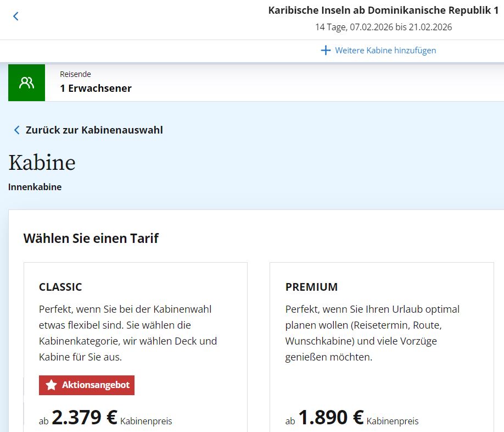The height and width of the screenshot is (432, 504).
Task: Click the Premium tariff description text
Action: coord(372,333)
